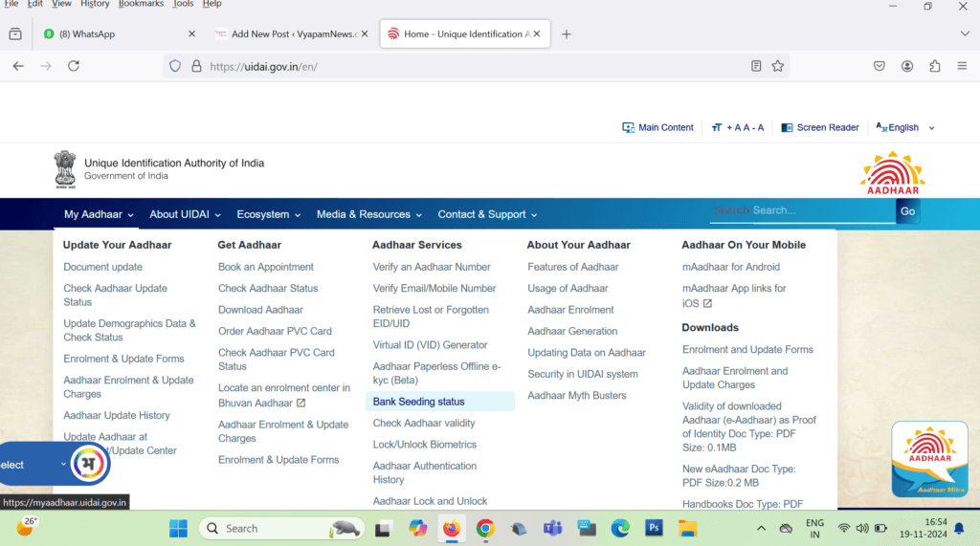Click the + A A - A text size control
980x546 pixels.
tap(738, 127)
